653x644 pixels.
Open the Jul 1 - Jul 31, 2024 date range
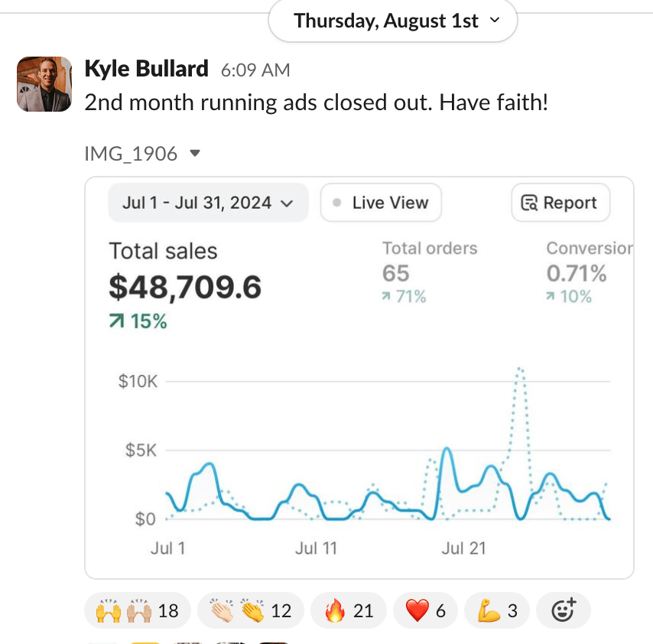[x=208, y=203]
